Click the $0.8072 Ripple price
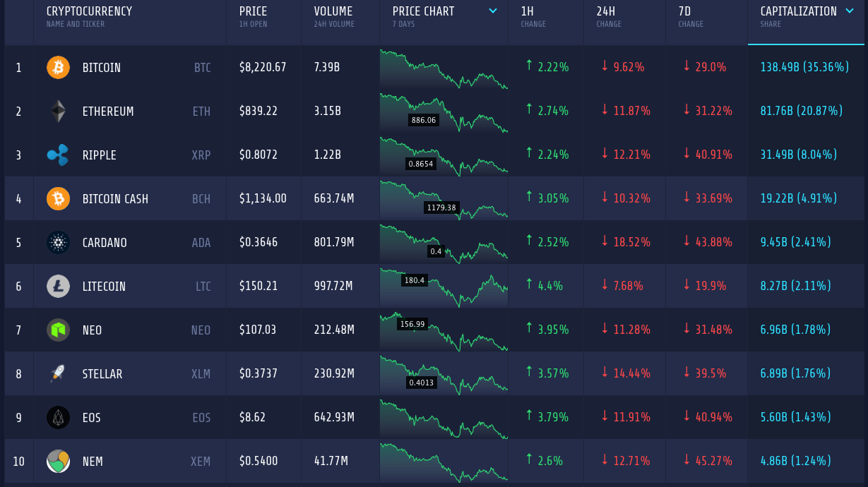This screenshot has width=868, height=487. point(258,155)
